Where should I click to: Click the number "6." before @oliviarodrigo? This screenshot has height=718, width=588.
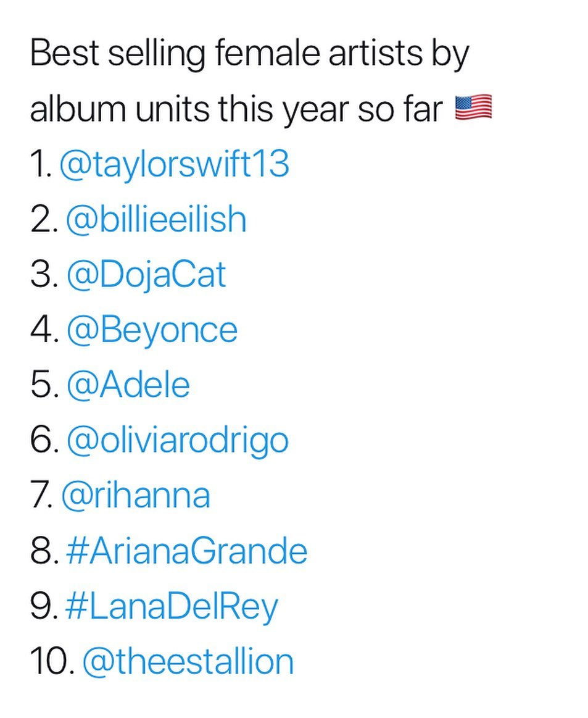click(44, 441)
